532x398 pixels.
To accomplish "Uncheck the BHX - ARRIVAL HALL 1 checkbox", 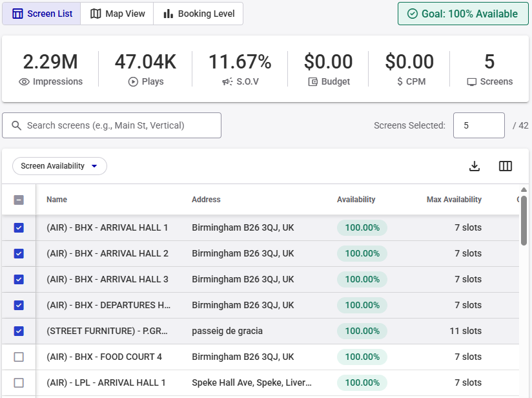I will point(19,227).
